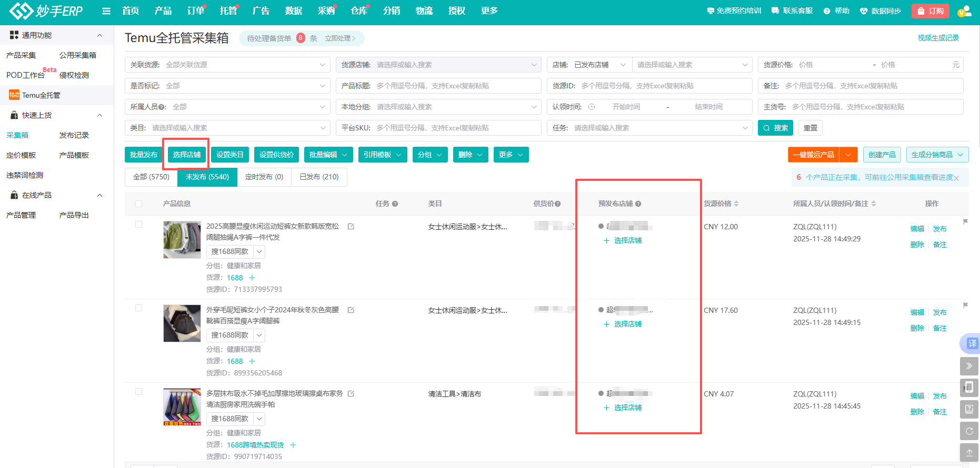The image size is (980, 468).
Task: Click the hamburger menu collapse icon
Action: tap(106, 11)
